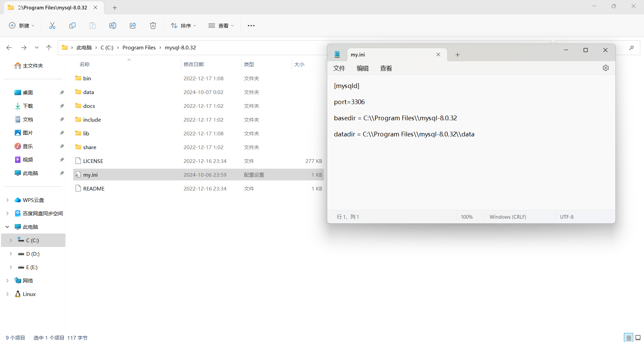Open the 查看 view options dropdown
This screenshot has width=644, height=342.
(x=221, y=25)
